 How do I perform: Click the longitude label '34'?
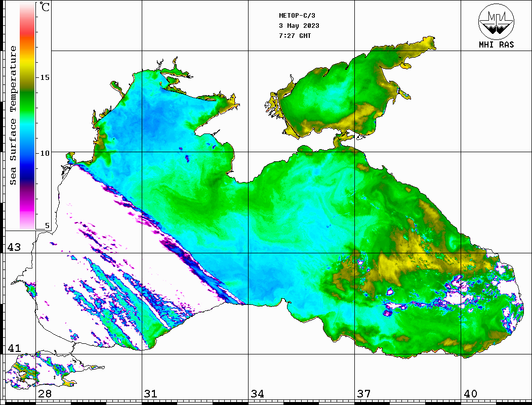(x=258, y=394)
